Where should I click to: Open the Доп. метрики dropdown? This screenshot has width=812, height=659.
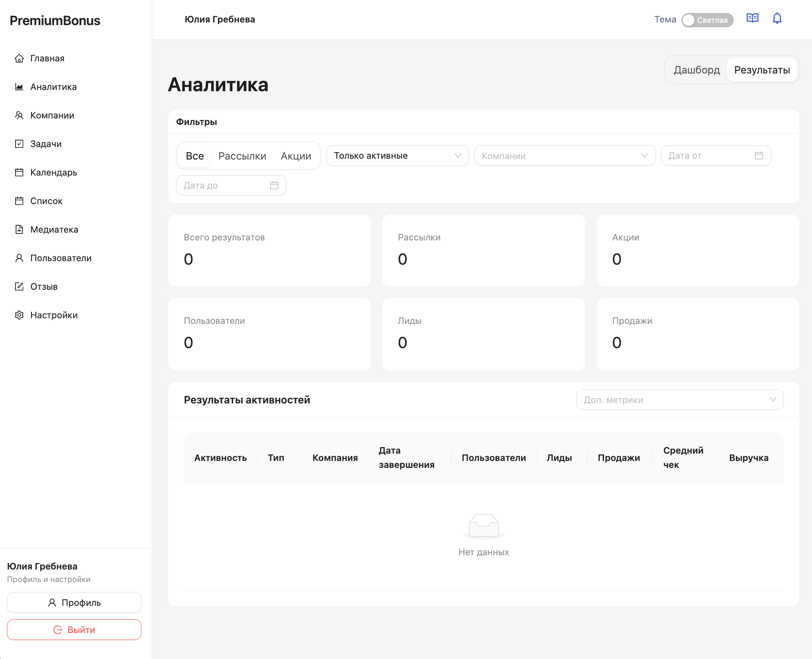[x=679, y=400]
